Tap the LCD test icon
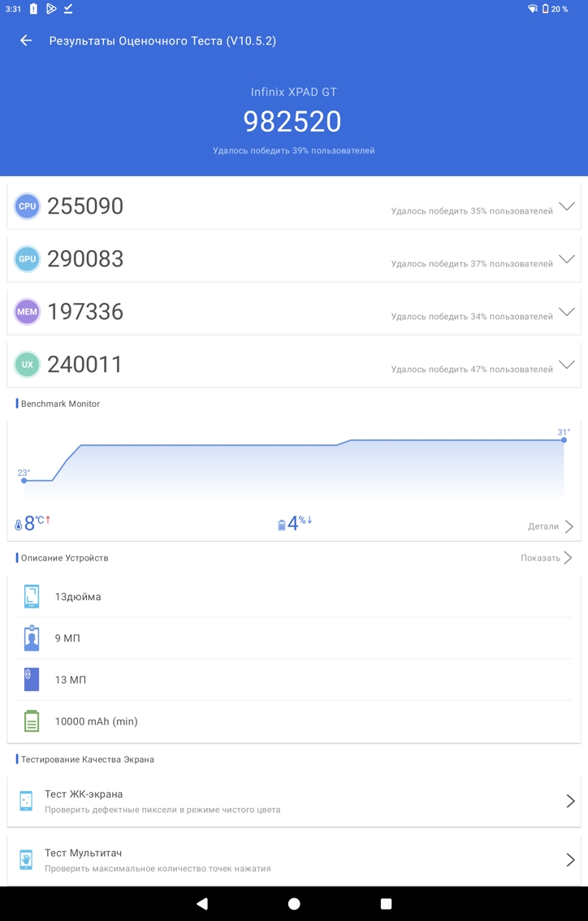Viewport: 588px width, 921px height. tap(26, 801)
